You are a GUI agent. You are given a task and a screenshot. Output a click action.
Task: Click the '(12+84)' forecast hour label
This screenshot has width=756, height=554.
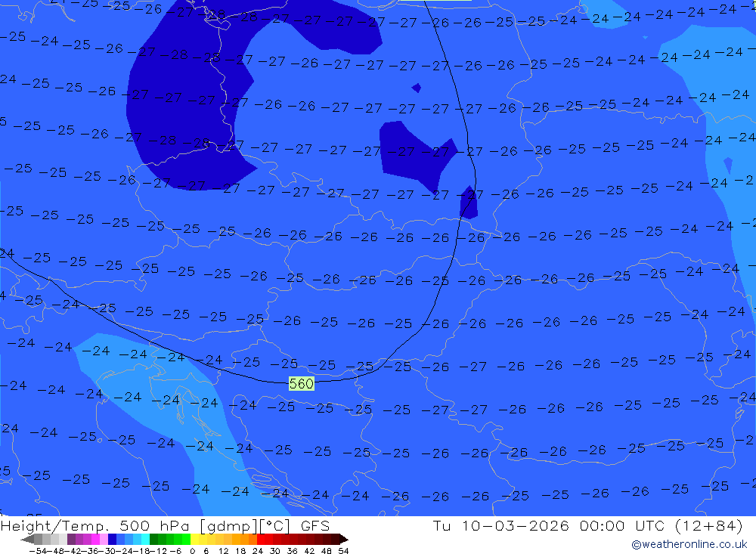[709, 526]
